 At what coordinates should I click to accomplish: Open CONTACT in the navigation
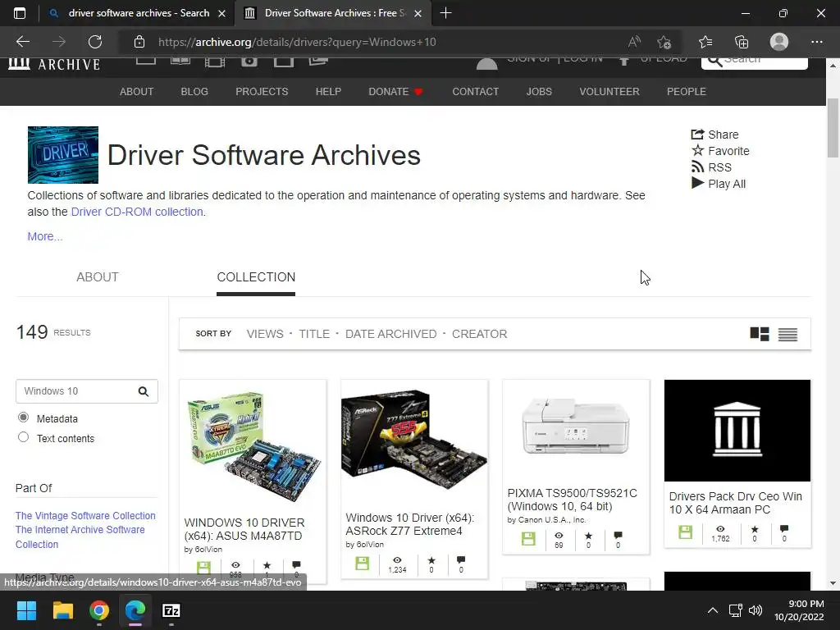click(475, 92)
